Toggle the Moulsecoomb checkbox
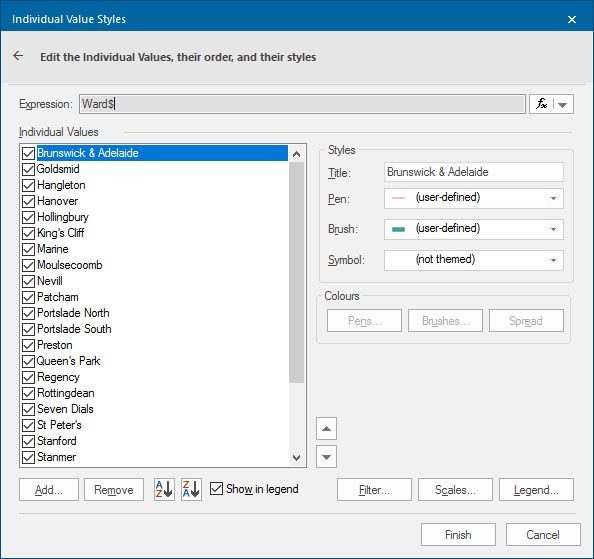This screenshot has height=559, width=594. pos(28,265)
